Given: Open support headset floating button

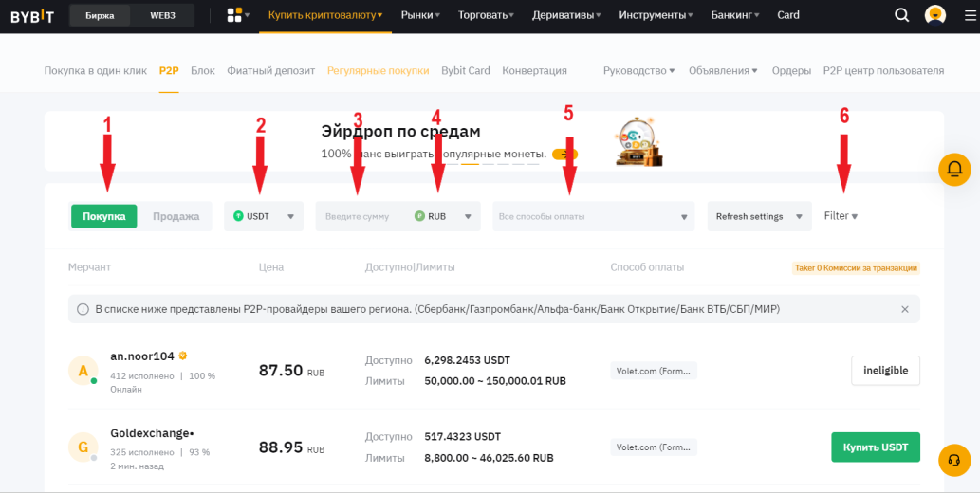Looking at the screenshot, I should click(954, 461).
